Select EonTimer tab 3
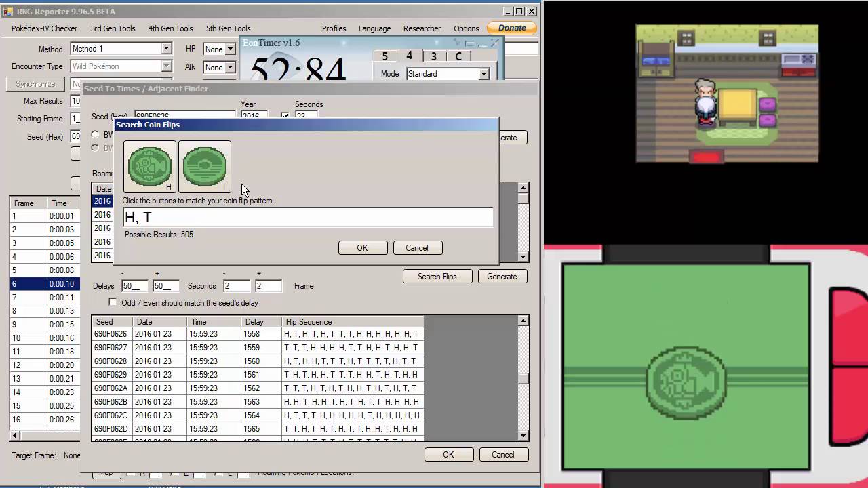 pyautogui.click(x=433, y=57)
